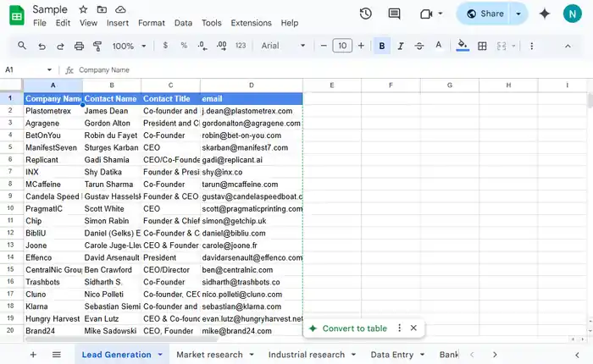Open the View menu
The width and height of the screenshot is (593, 364).
coord(88,23)
